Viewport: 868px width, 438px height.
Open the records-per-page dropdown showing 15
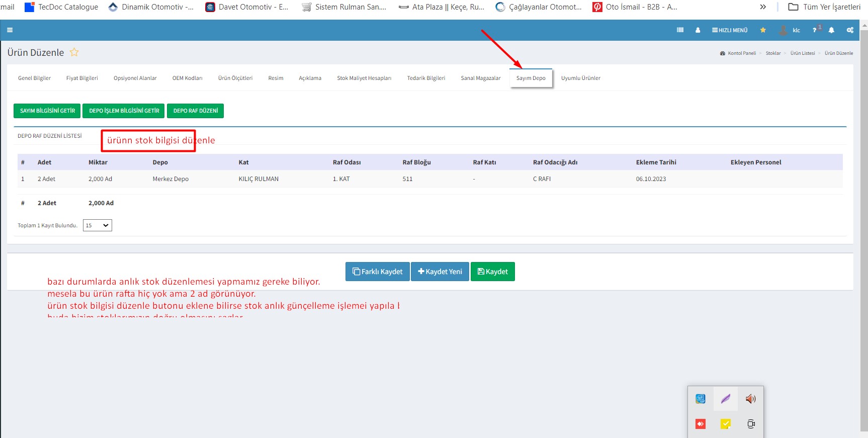coord(97,225)
